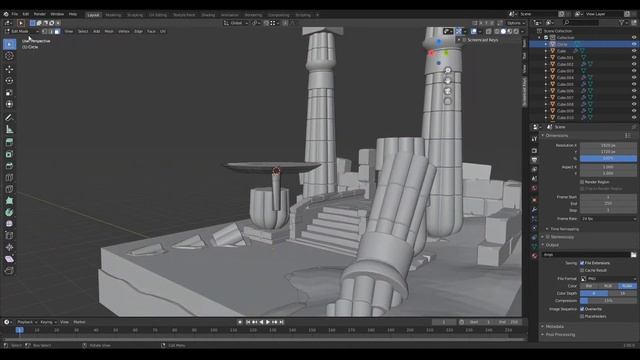This screenshot has height=360, width=640.
Task: Click the timeline Play button
Action: click(268, 322)
